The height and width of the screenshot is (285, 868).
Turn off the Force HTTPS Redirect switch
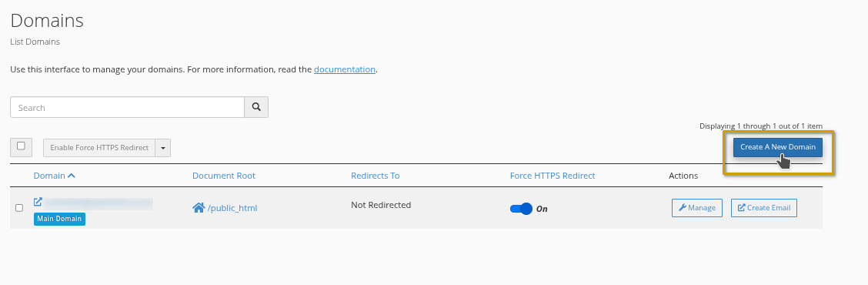point(521,209)
